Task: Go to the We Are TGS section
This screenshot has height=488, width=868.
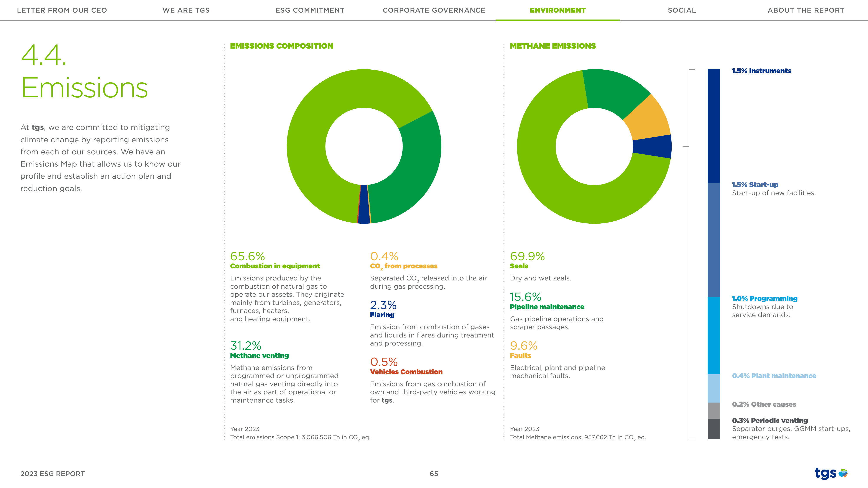Action: pyautogui.click(x=186, y=10)
